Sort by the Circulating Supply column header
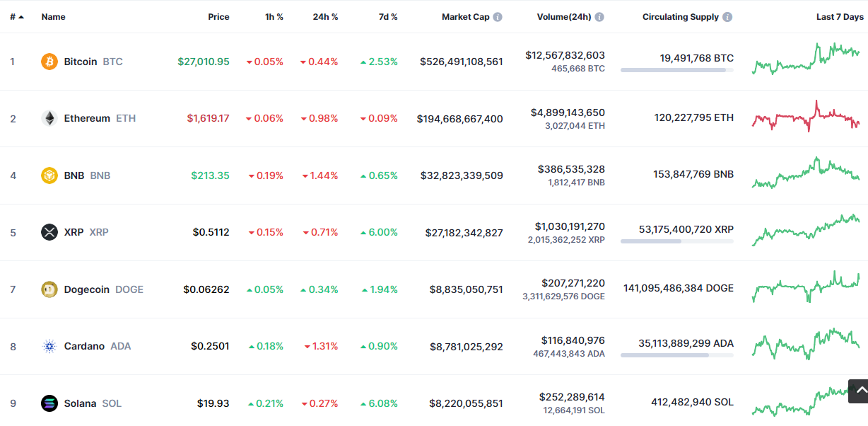The width and height of the screenshot is (868, 426). [x=680, y=17]
